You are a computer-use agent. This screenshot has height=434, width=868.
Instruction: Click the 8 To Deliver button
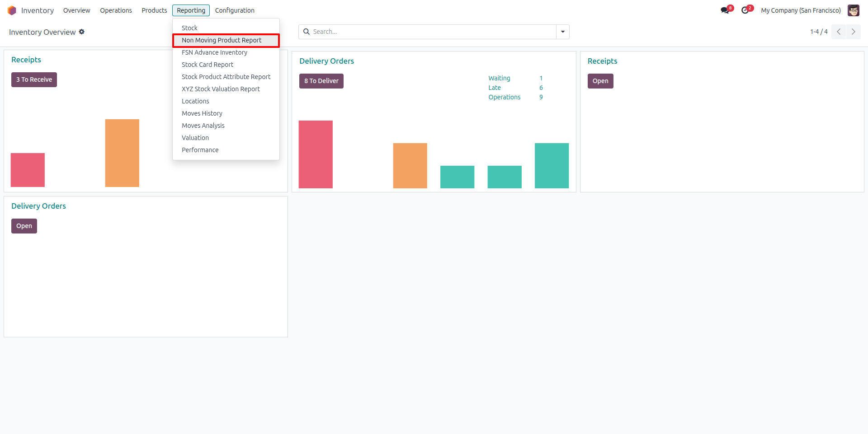pyautogui.click(x=321, y=81)
